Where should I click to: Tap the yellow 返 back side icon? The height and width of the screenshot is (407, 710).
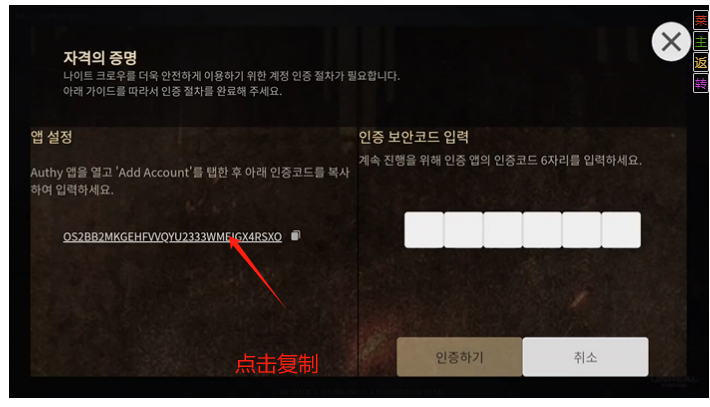tap(700, 62)
